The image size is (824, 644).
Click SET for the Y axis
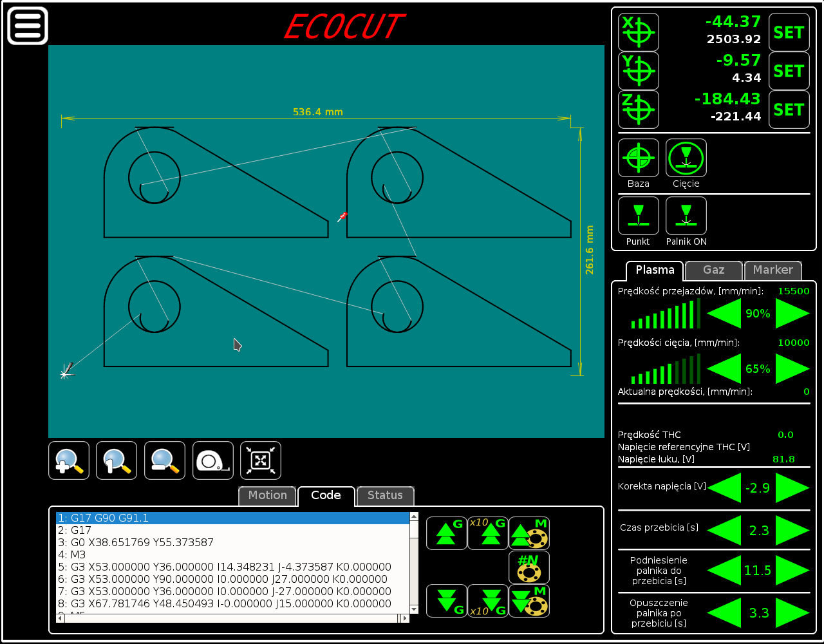pos(789,71)
